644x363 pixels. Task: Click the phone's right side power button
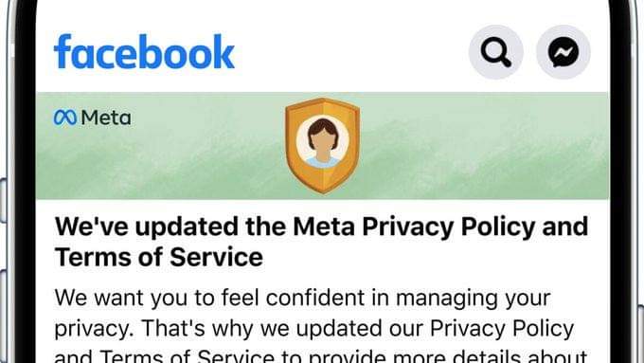[x=641, y=333]
